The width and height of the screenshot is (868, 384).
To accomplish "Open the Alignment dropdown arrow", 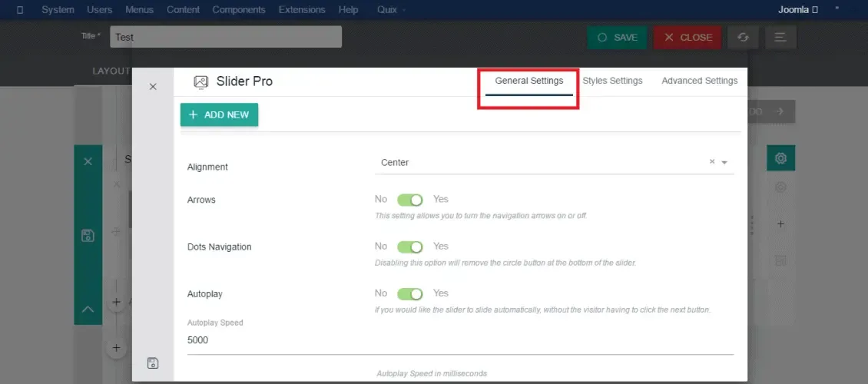I will pyautogui.click(x=724, y=163).
